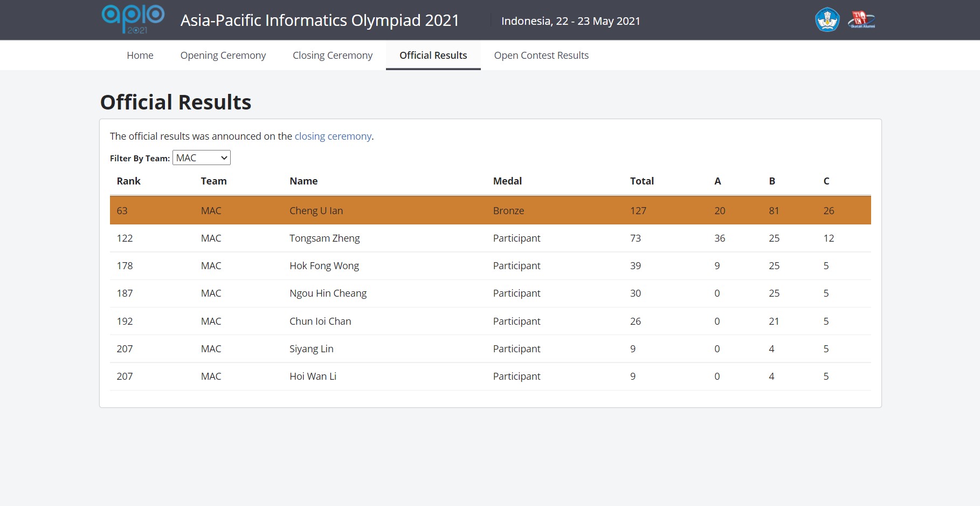The width and height of the screenshot is (980, 506).
Task: Click the APIO 2021 logo
Action: pyautogui.click(x=133, y=19)
